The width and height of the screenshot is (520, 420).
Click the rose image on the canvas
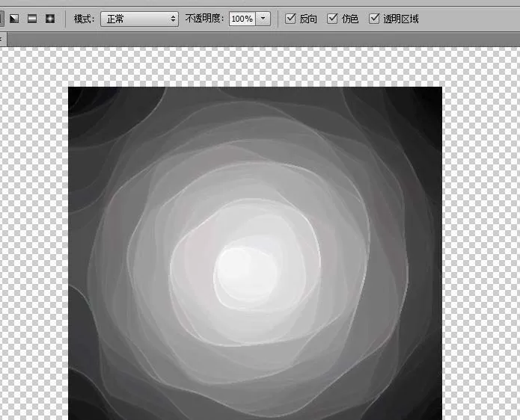pos(255,253)
